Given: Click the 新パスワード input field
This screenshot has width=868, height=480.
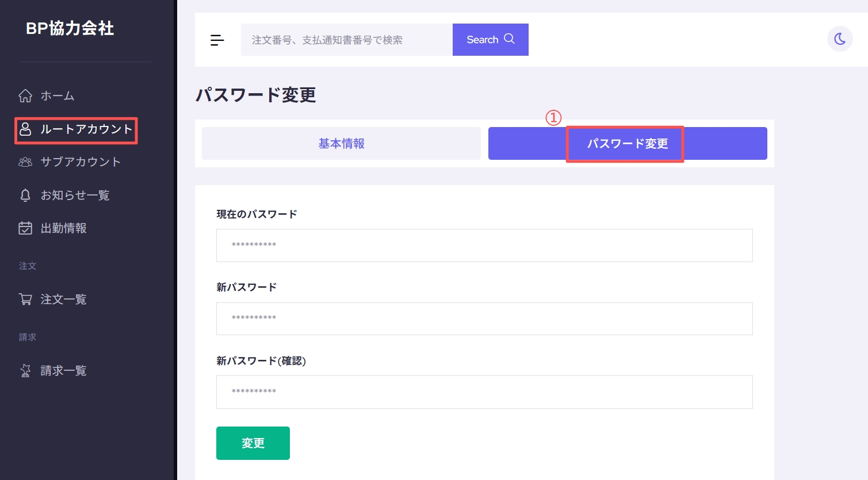Looking at the screenshot, I should tap(484, 318).
